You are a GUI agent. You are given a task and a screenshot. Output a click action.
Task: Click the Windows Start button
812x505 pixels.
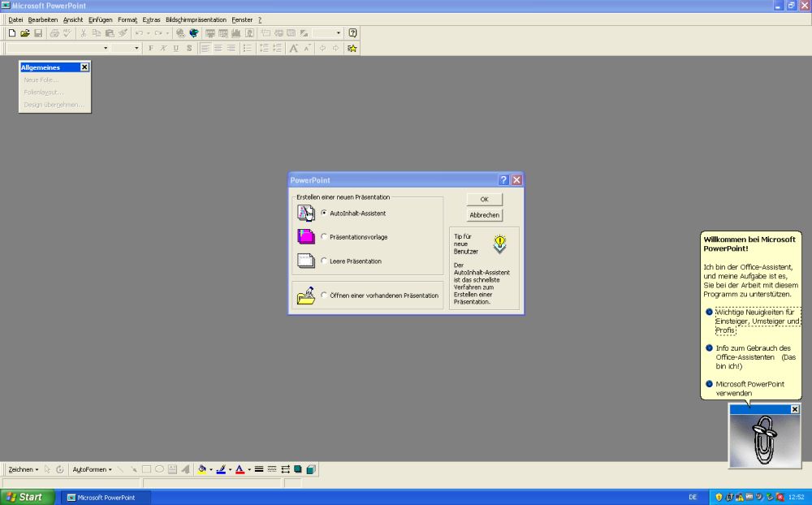coord(27,497)
